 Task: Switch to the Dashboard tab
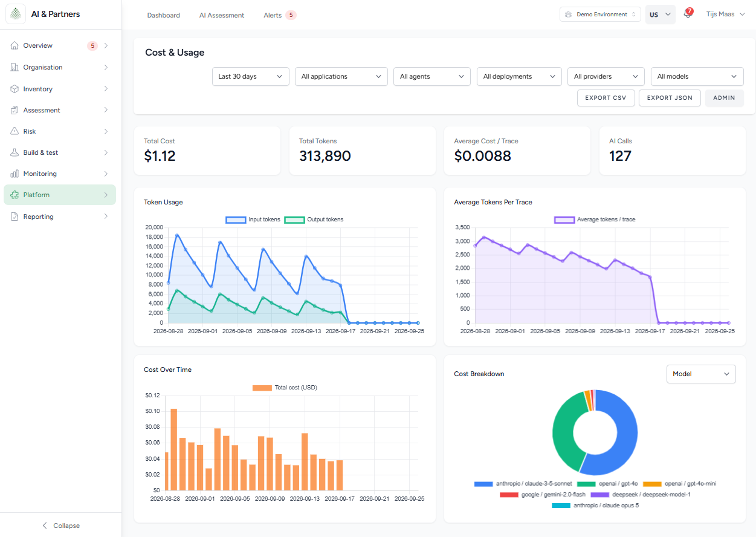pos(164,15)
